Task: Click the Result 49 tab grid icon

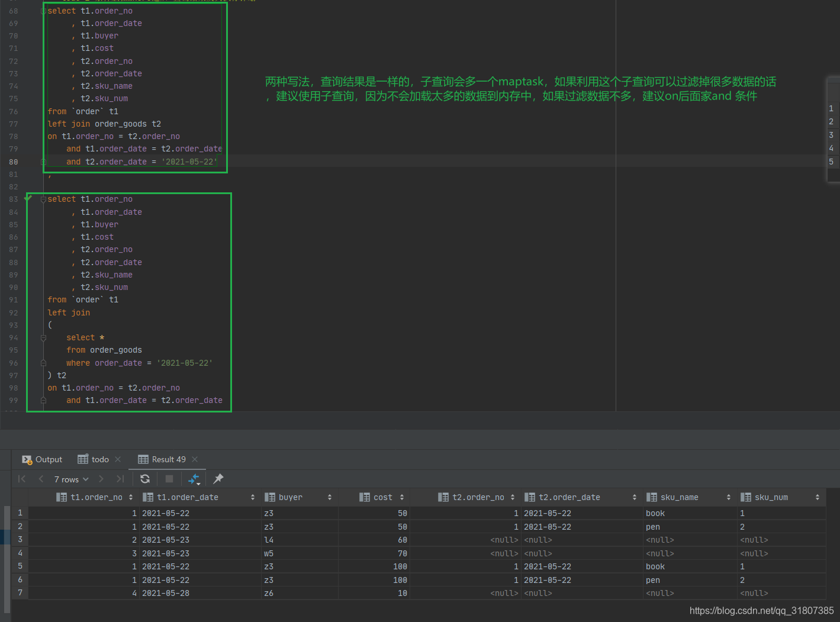Action: (x=143, y=459)
